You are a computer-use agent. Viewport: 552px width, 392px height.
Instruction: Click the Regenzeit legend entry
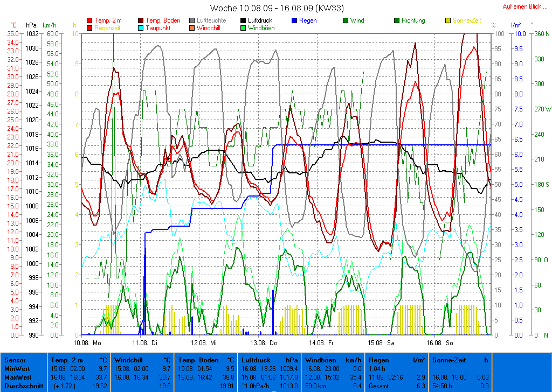pos(108,27)
